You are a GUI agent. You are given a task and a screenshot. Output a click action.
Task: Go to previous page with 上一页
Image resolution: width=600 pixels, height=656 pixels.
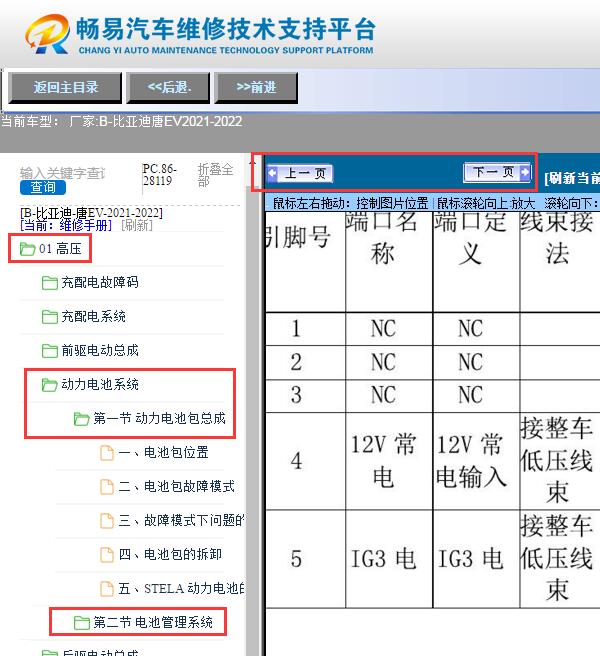click(300, 173)
